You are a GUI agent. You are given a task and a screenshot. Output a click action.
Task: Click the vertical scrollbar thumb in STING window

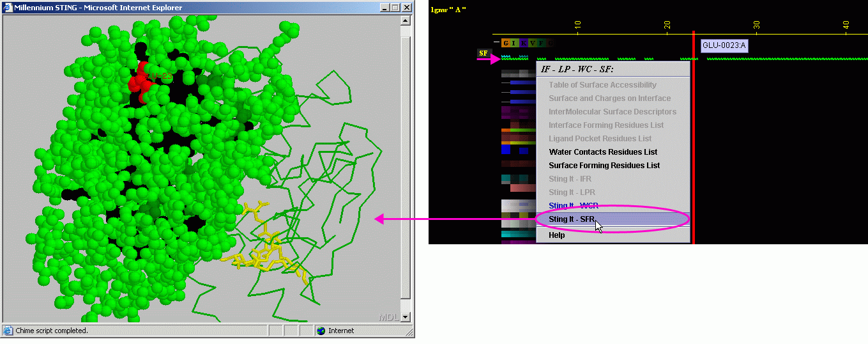click(405, 168)
